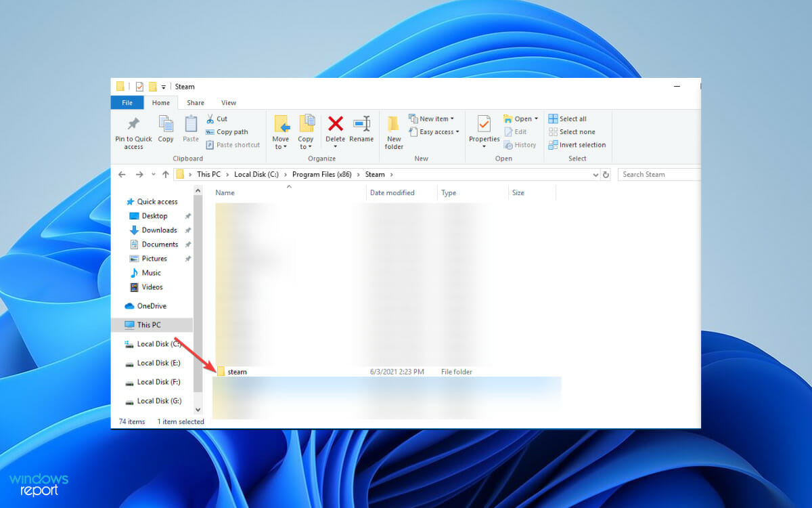Click Edit in the Open group
This screenshot has height=508, width=812.
[516, 132]
